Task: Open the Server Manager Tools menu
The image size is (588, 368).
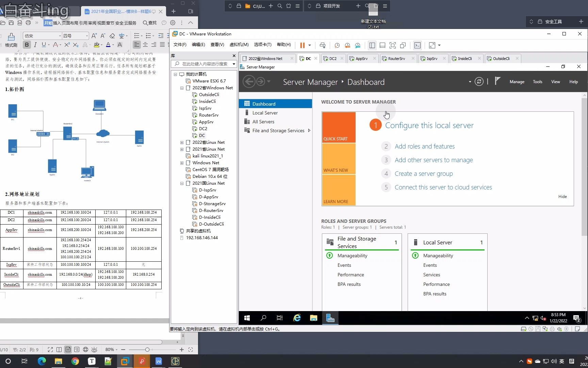Action: 538,82
